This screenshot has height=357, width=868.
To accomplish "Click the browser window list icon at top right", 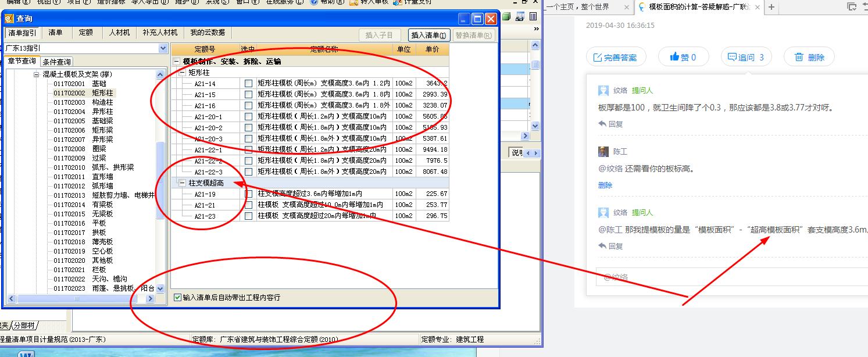I will click(x=851, y=6).
